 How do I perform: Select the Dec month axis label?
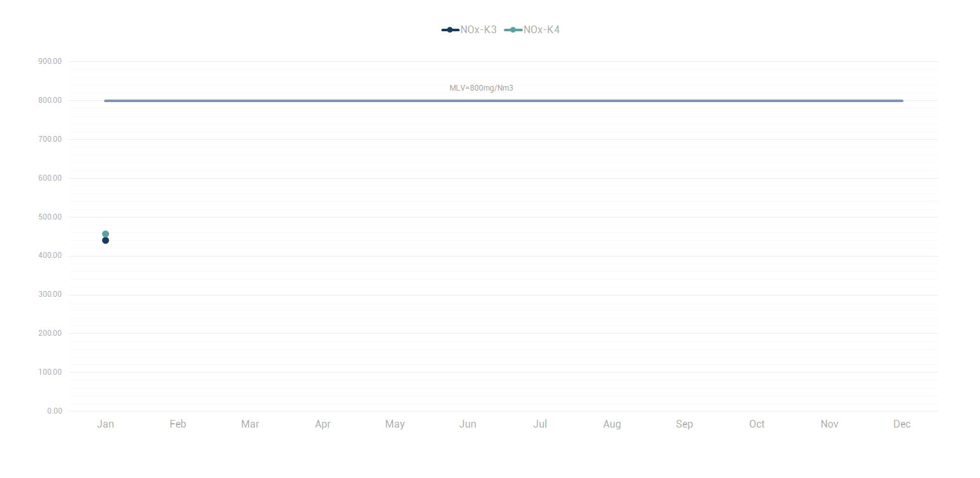tap(902, 424)
